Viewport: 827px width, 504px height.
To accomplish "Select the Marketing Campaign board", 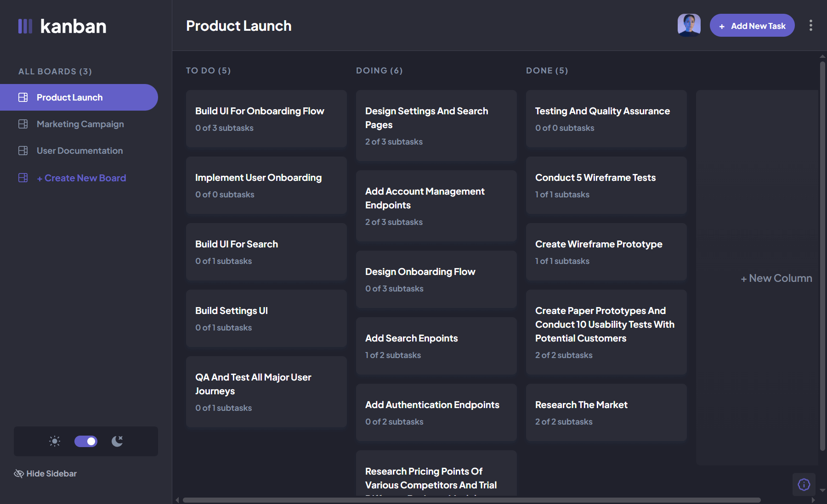I will click(80, 124).
